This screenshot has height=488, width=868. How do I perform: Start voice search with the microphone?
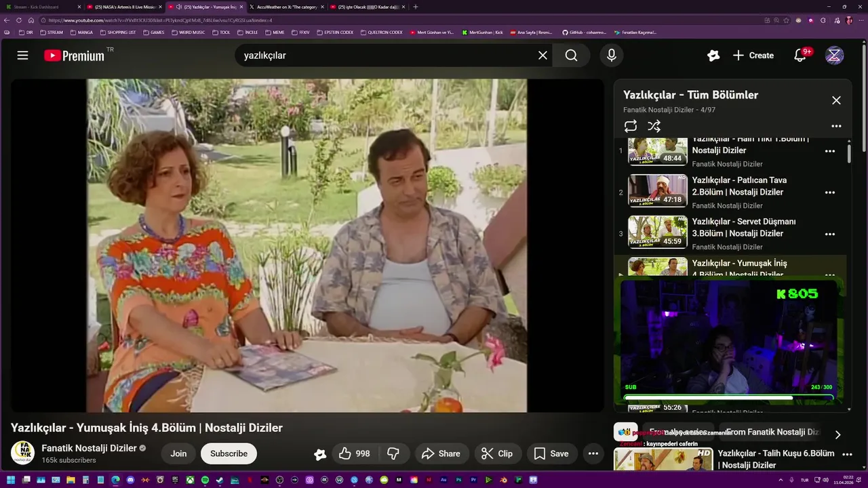(612, 56)
